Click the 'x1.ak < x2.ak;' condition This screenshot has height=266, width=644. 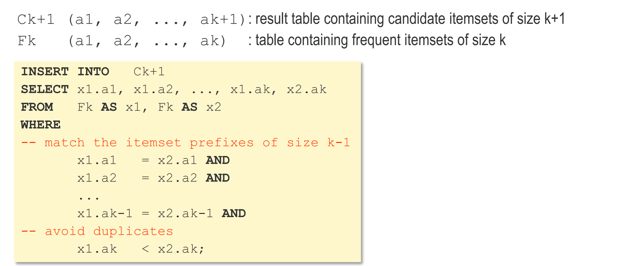coord(141,249)
